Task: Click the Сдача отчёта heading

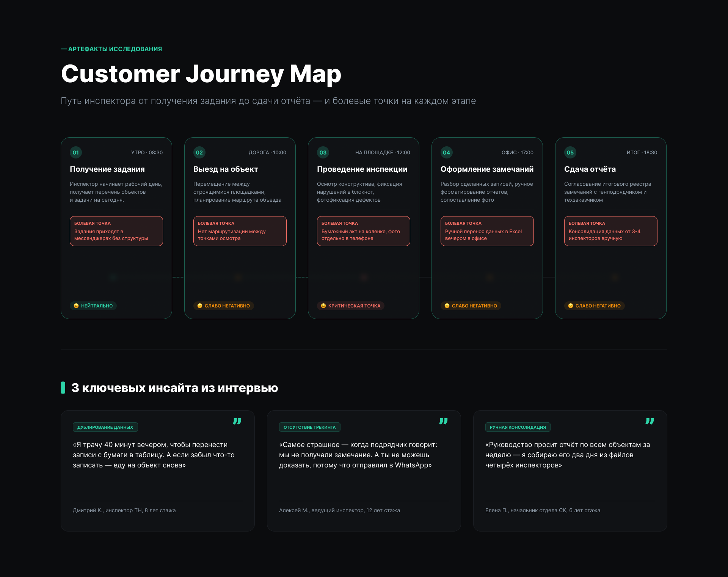Action: (590, 169)
